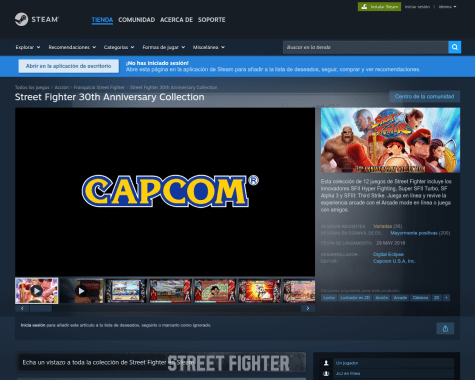Image resolution: width=475 pixels, height=380 pixels.
Task: Click the left arrow under thumbnails
Action: (22, 308)
